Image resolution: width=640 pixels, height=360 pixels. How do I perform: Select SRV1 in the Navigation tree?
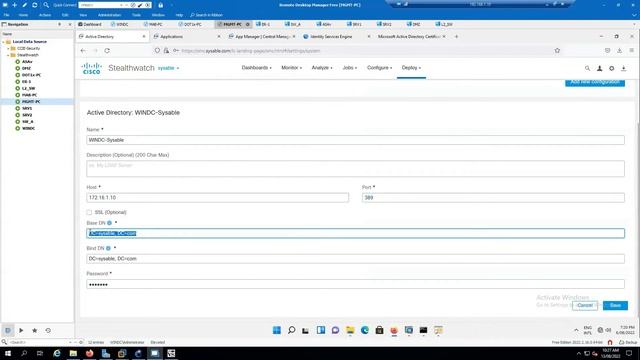click(27, 108)
